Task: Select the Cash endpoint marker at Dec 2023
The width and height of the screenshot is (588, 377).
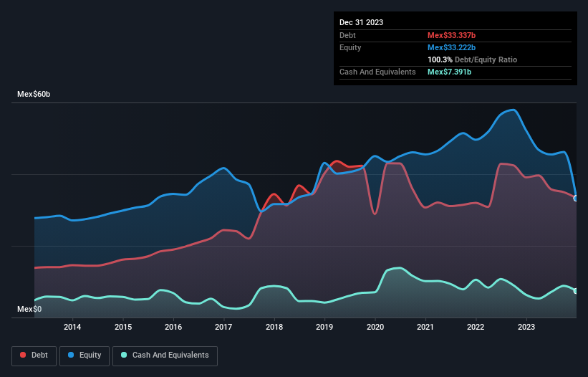Action: click(576, 291)
